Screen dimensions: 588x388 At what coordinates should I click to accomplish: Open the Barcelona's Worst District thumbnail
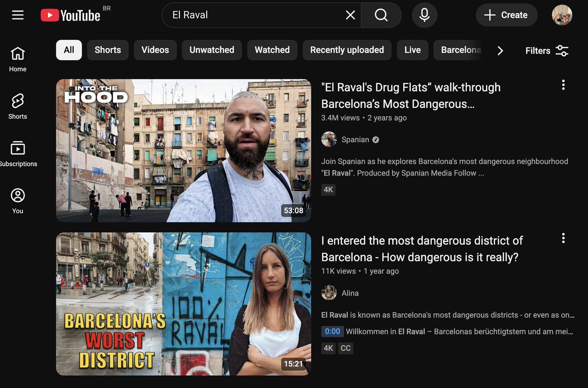[184, 304]
